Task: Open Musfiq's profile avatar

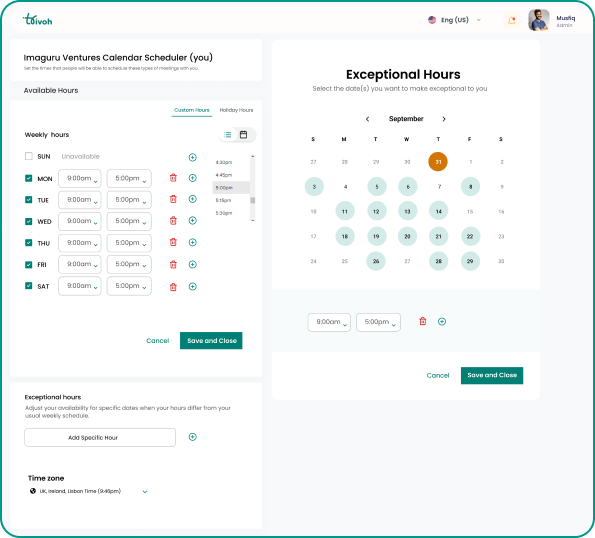Action: coord(538,20)
